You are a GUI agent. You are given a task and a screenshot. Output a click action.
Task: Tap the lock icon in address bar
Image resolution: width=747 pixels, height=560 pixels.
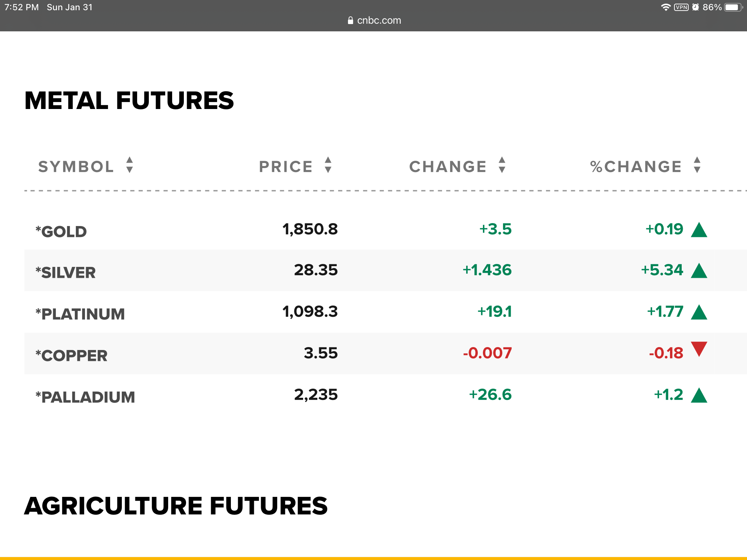click(x=351, y=20)
